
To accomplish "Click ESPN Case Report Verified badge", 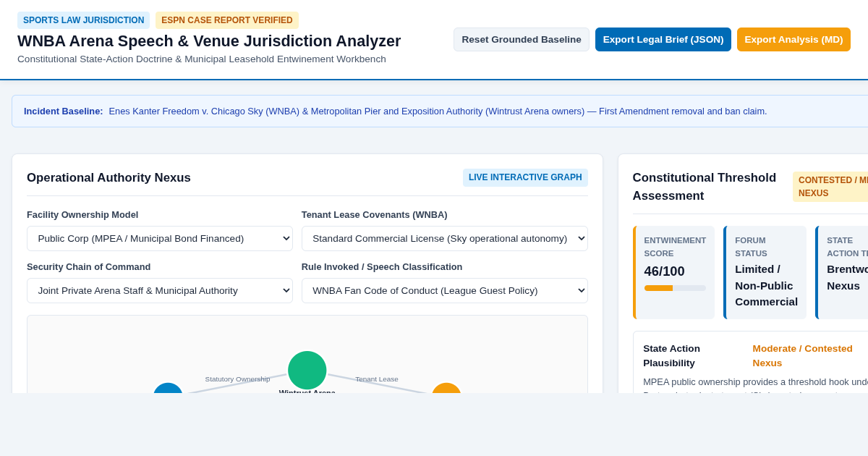I will pos(227,20).
